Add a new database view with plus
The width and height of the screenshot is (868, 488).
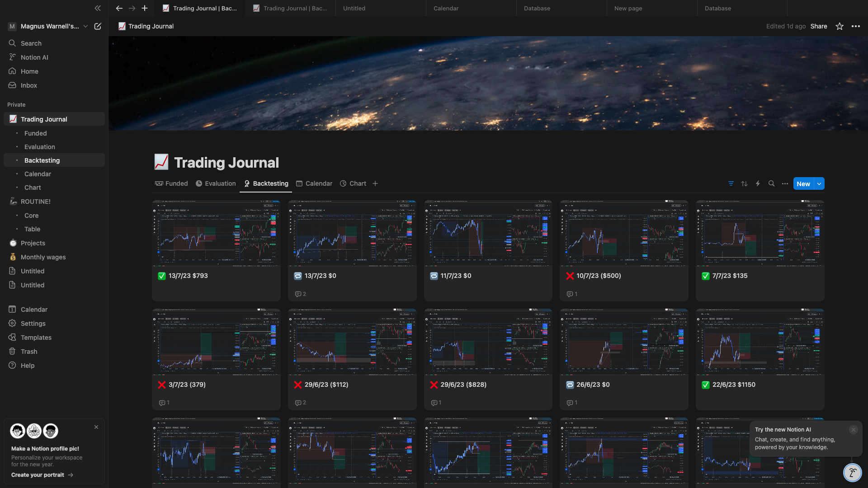coord(375,183)
